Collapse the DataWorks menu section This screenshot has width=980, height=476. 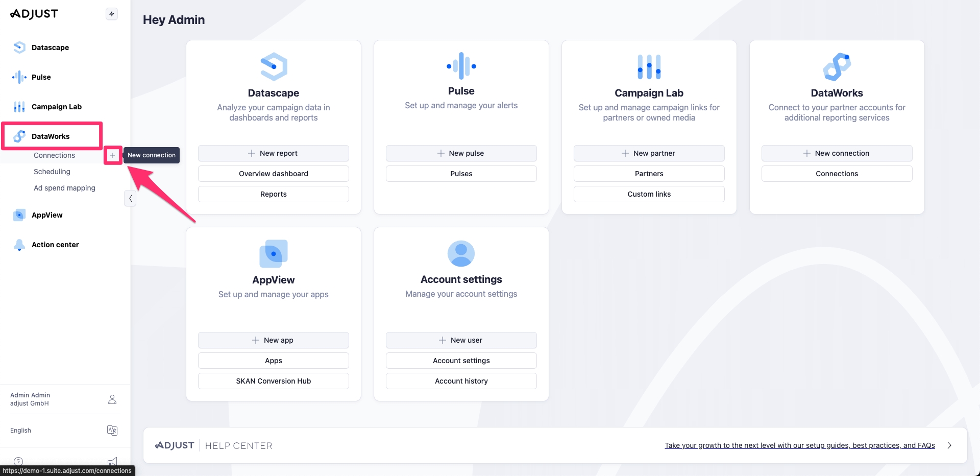click(x=51, y=136)
